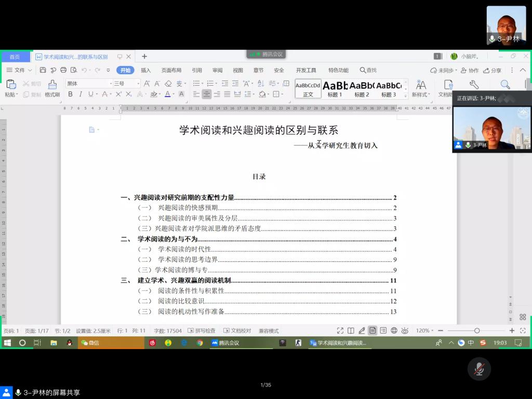Open Print Preview from the quick access toolbar
The image size is (532, 399).
tap(74, 70)
